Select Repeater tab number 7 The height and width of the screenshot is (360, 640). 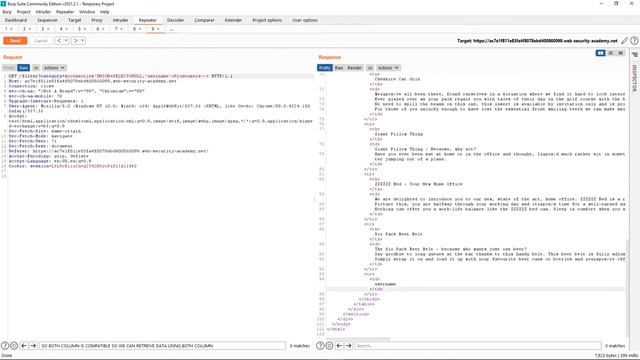[119, 29]
